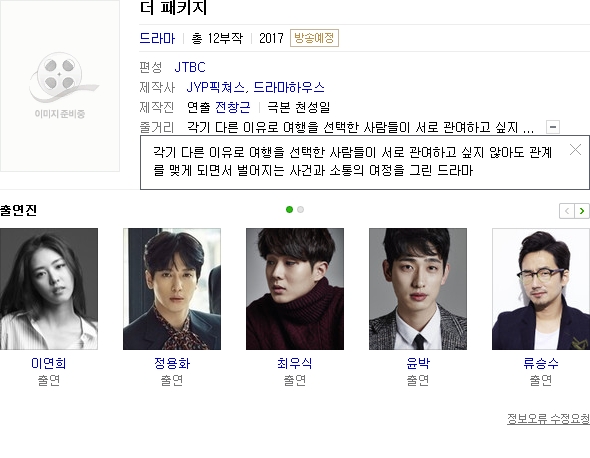Open the 드라마하우스 production company link
Viewport: 590px width, 458px height.
tap(289, 87)
